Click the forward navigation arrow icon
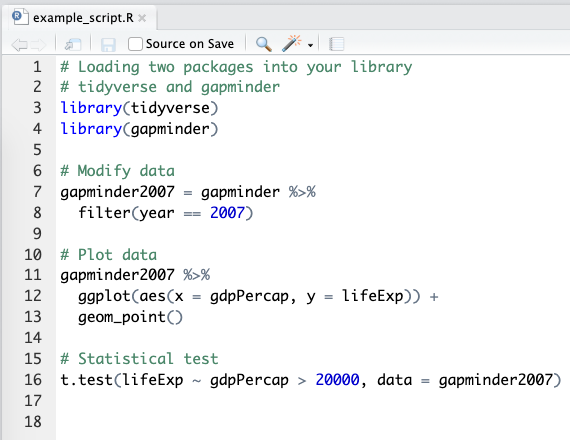Image resolution: width=570 pixels, height=440 pixels. pyautogui.click(x=38, y=45)
